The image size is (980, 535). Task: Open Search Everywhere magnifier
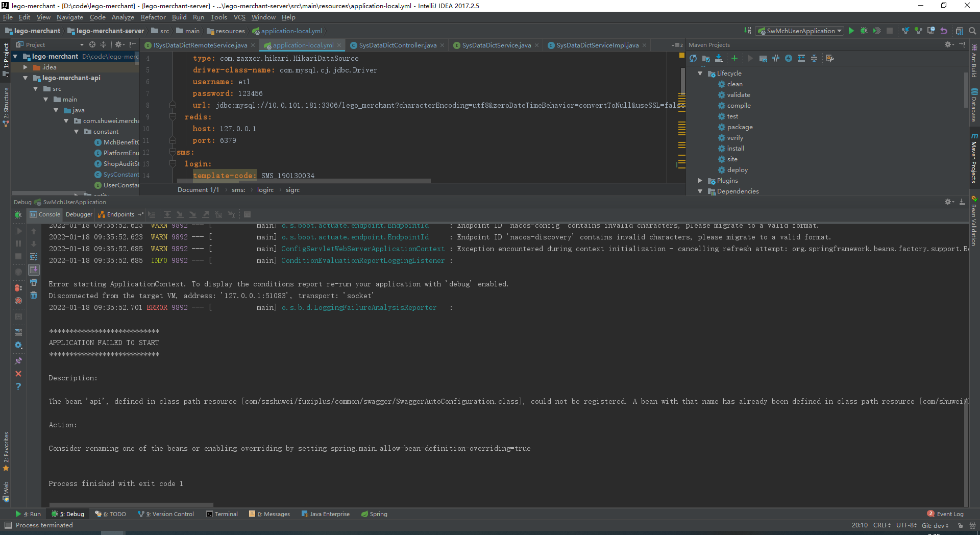(972, 31)
